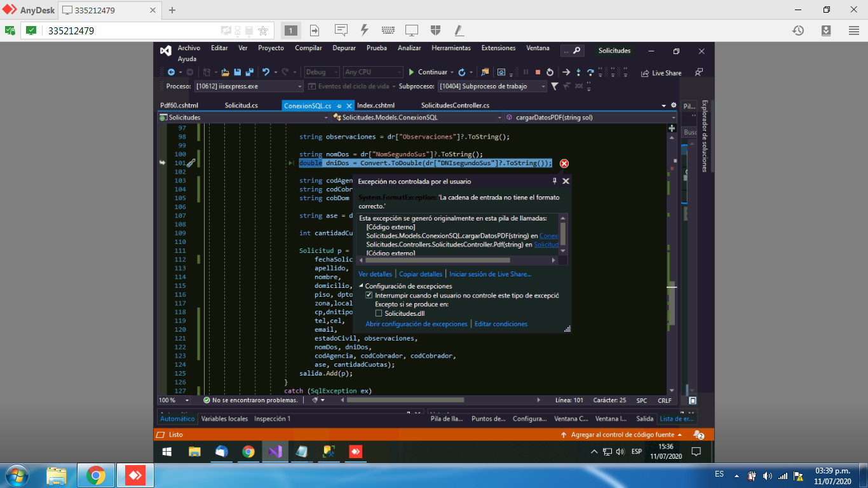Open the Depurar menu
Screen dimensions: 868x488
point(344,48)
